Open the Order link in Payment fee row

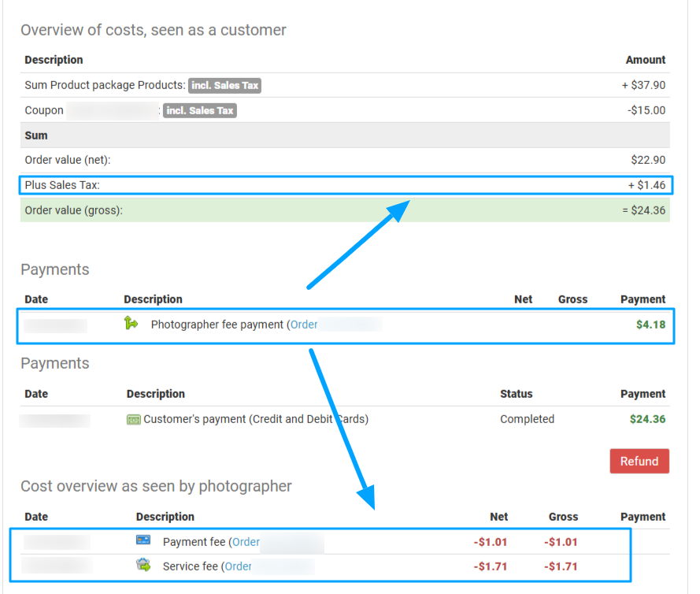(x=246, y=542)
